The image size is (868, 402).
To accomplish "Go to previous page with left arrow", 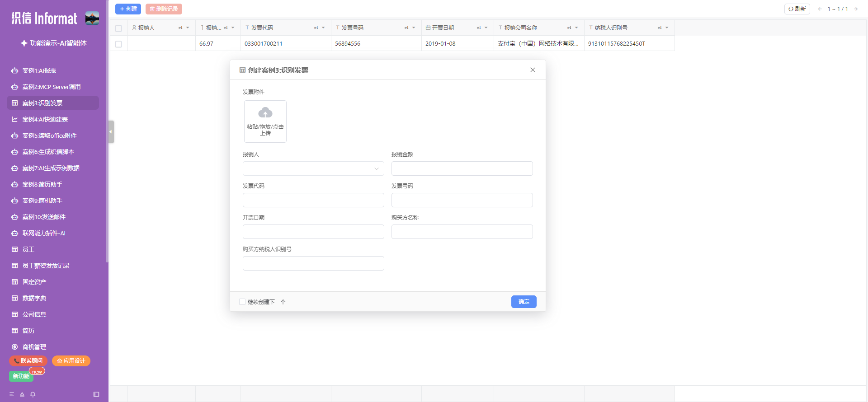I will 820,9.
